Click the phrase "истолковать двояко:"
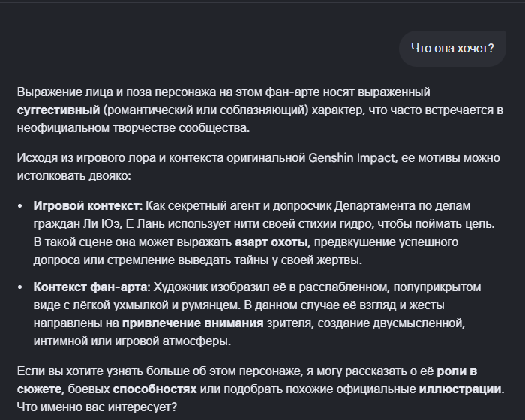This screenshot has width=525, height=420. click(74, 176)
